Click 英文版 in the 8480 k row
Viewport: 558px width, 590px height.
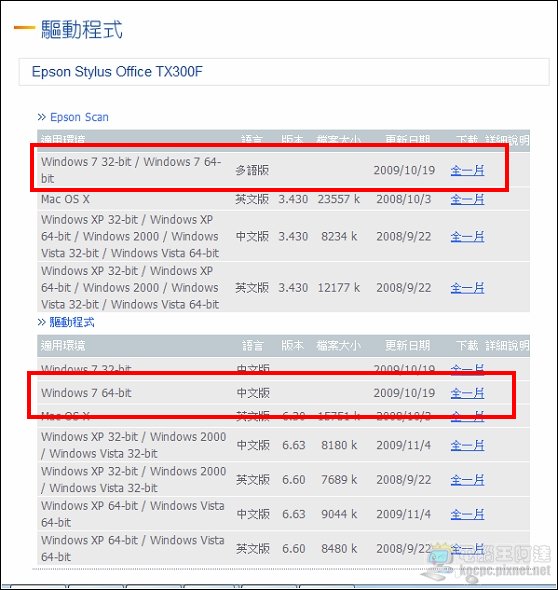point(253,549)
